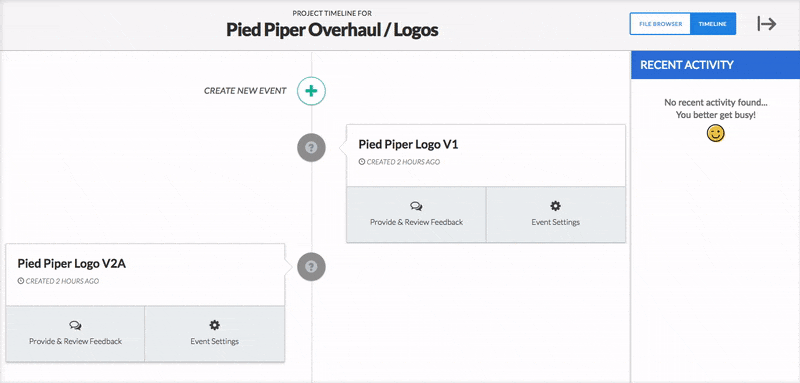Click the smiley face emoji icon
Image resolution: width=800 pixels, height=383 pixels.
(x=715, y=134)
